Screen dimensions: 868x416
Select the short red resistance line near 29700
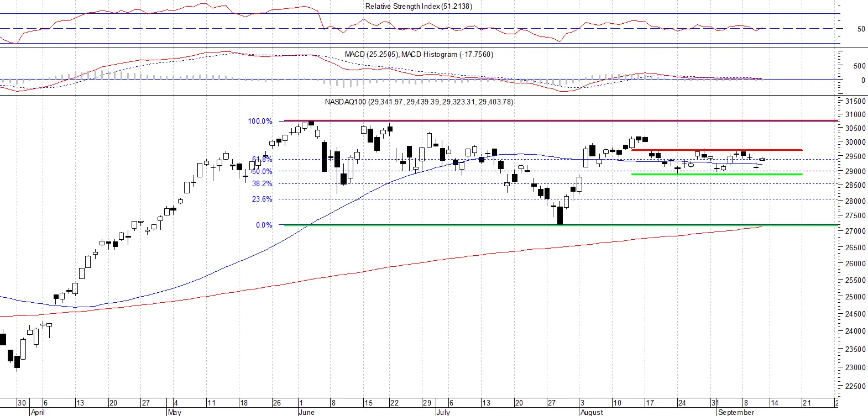[x=717, y=150]
